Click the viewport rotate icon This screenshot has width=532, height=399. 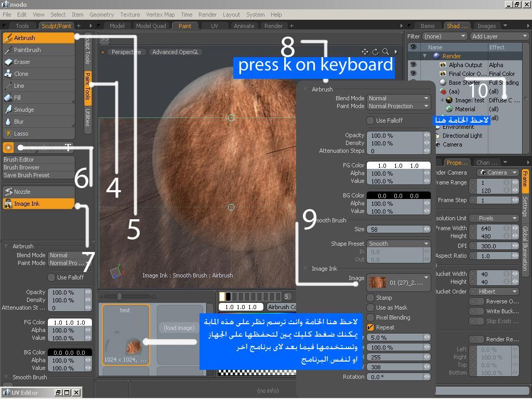375,52
